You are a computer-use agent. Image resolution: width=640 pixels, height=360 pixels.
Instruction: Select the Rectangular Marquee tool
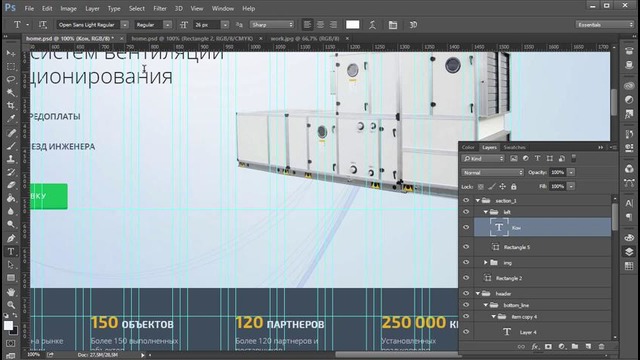[x=11, y=67]
